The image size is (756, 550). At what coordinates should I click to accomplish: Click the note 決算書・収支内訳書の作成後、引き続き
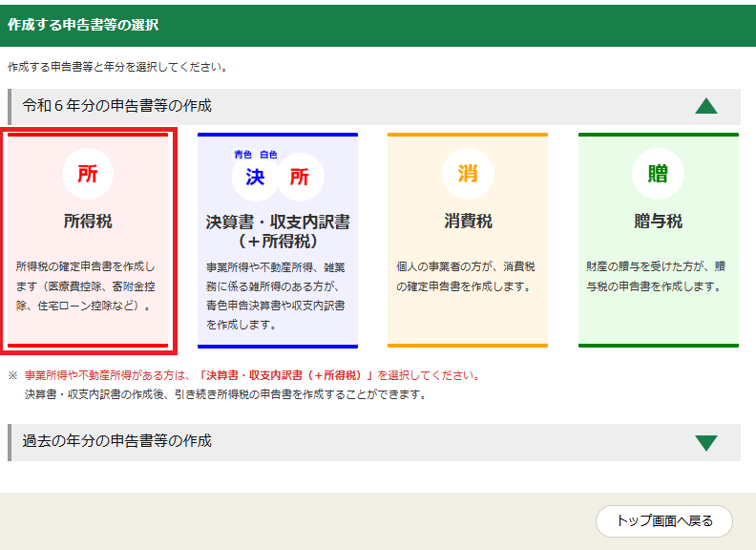click(x=226, y=394)
